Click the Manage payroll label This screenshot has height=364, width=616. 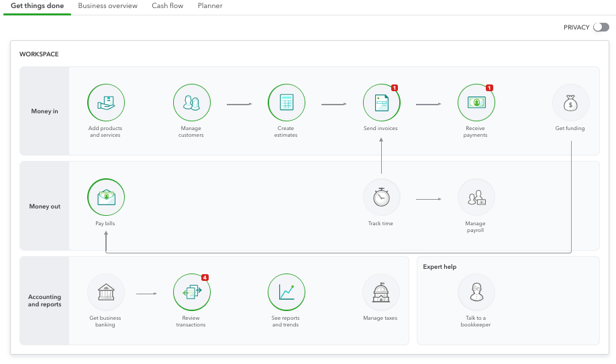[475, 227]
